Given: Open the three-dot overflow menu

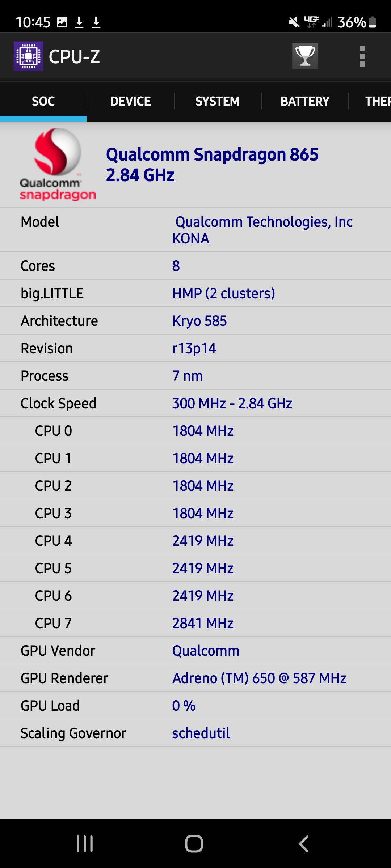Looking at the screenshot, I should pyautogui.click(x=362, y=56).
